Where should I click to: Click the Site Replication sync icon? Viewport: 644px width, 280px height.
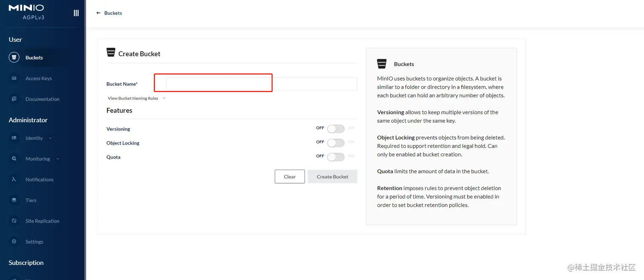click(x=14, y=221)
